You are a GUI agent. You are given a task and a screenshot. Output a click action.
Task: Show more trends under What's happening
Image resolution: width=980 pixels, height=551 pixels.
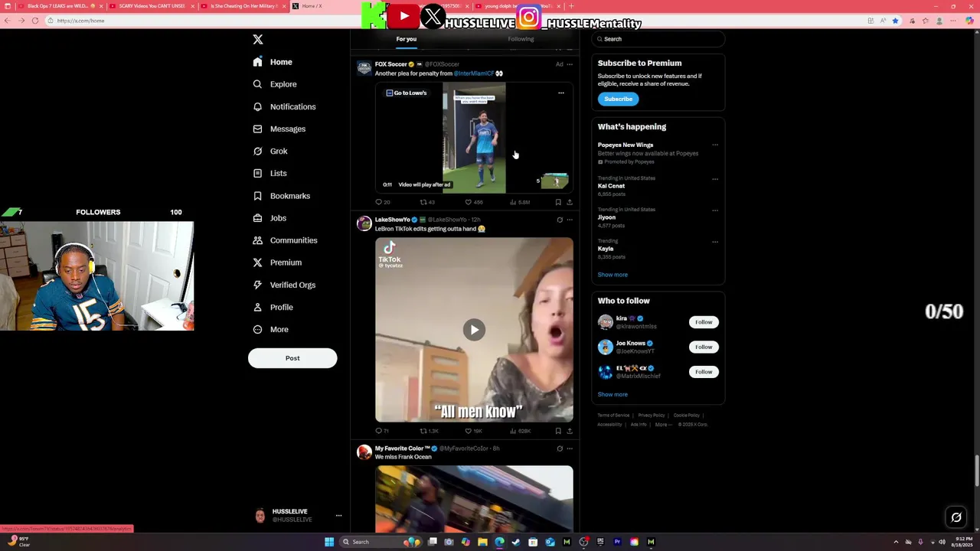pyautogui.click(x=612, y=275)
